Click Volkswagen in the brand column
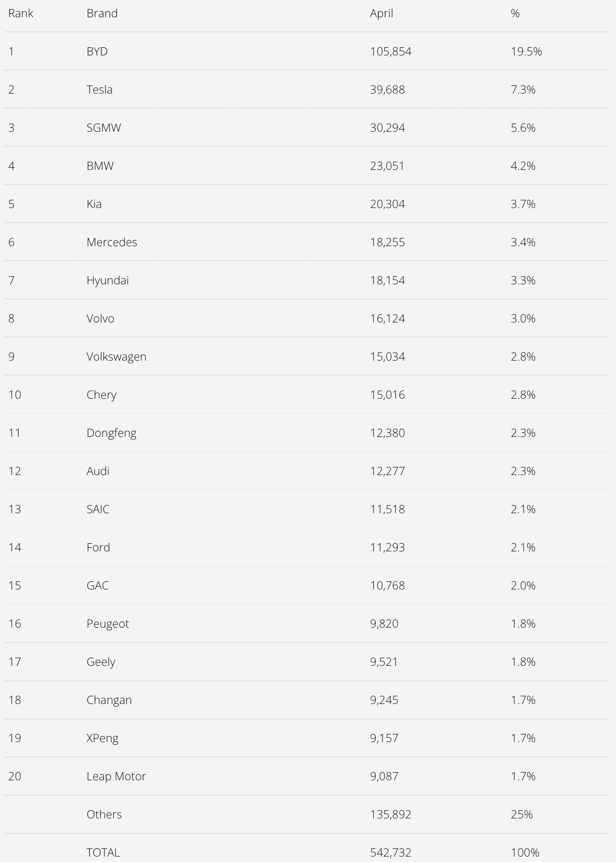616x862 pixels. coord(117,357)
